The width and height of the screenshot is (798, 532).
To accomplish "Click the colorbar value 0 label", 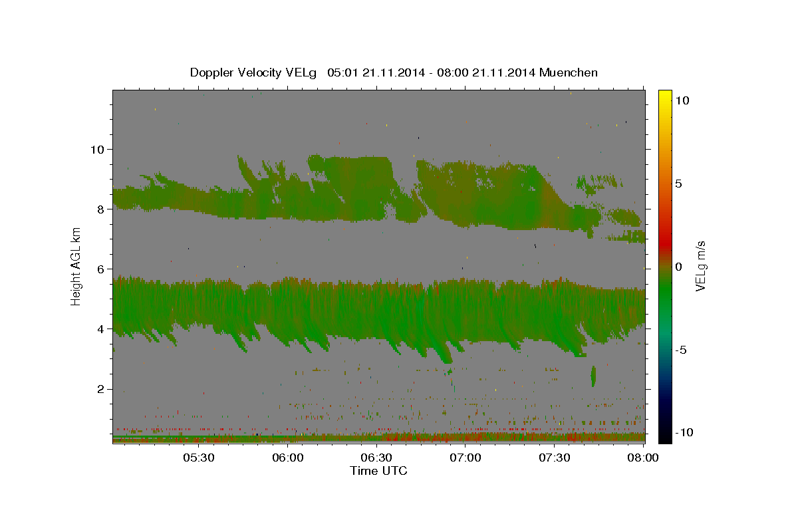I will tap(678, 267).
